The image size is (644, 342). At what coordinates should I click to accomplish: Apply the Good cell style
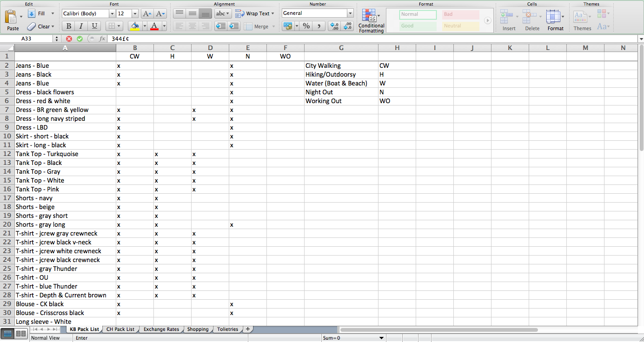coord(418,26)
